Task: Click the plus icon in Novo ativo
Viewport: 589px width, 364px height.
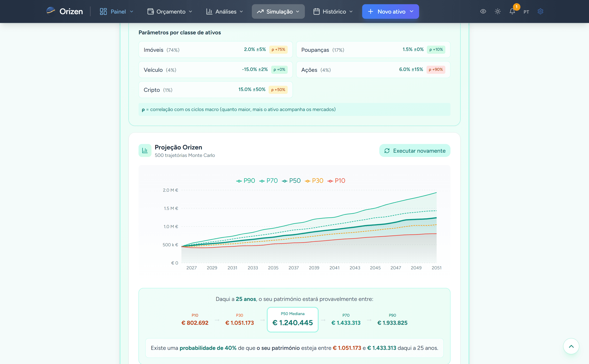Action: click(371, 12)
